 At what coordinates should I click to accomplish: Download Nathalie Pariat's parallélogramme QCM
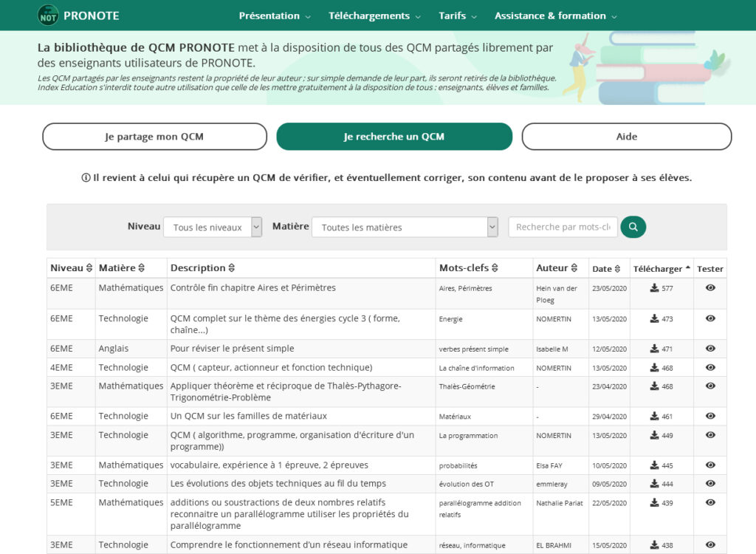[654, 503]
